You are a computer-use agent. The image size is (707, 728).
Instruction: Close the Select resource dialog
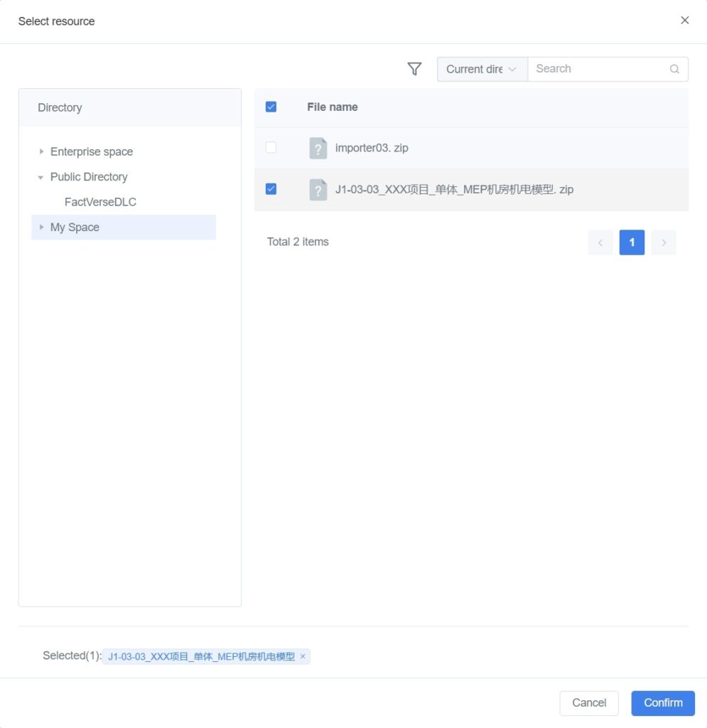(x=684, y=20)
